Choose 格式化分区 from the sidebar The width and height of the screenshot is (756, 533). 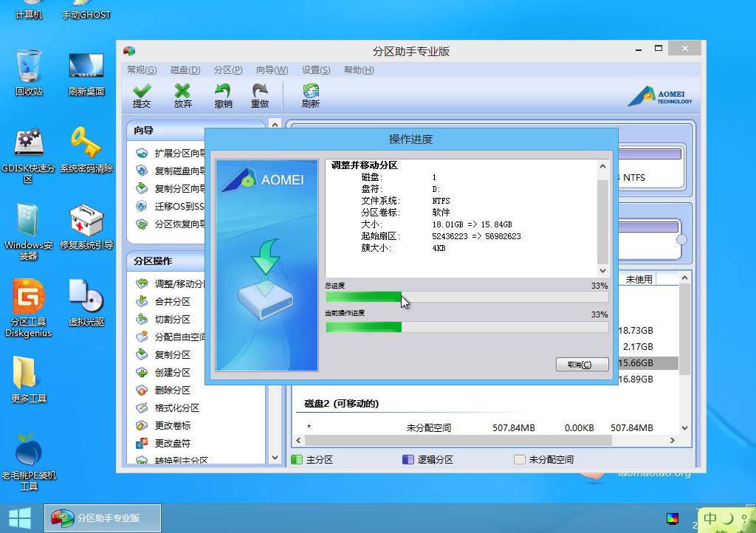176,408
